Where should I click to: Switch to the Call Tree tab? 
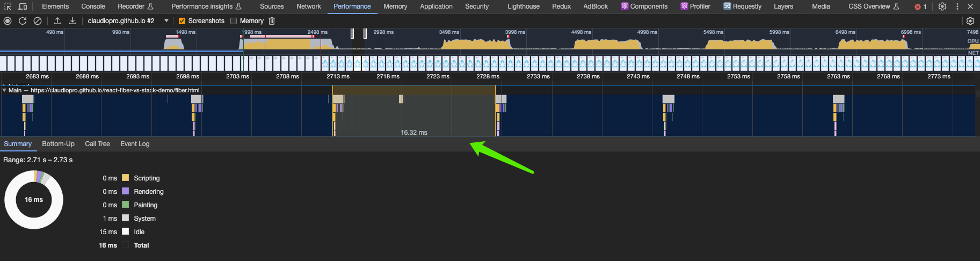97,144
